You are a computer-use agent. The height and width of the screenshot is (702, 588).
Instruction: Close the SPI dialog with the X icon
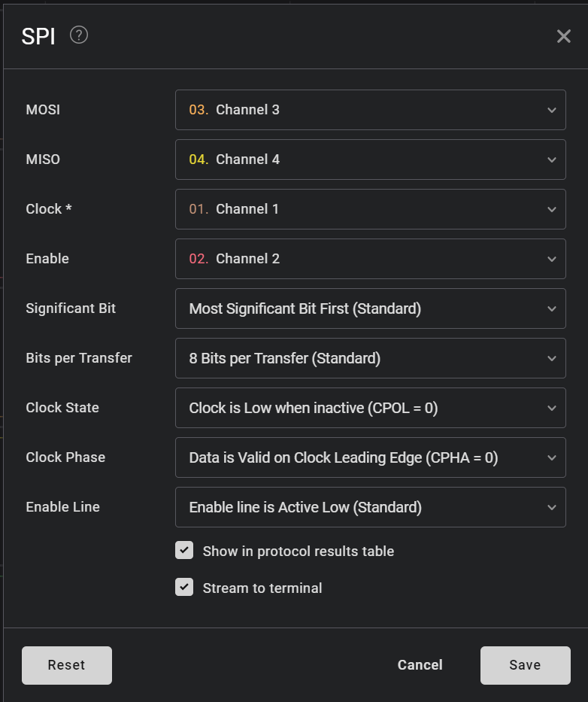(x=564, y=36)
